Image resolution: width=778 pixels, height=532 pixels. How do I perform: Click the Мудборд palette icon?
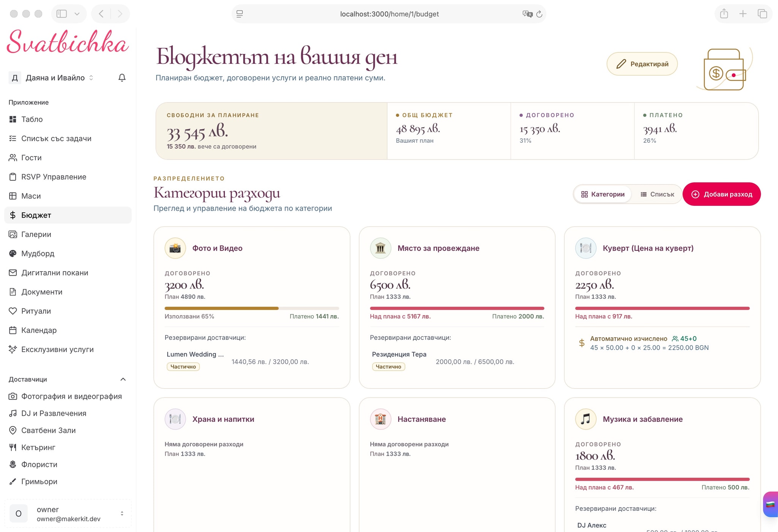[x=13, y=253]
